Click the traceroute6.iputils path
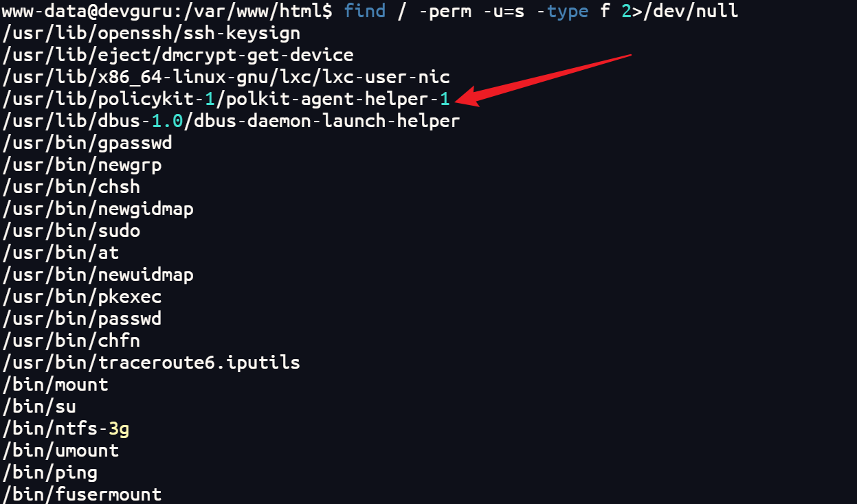Screen dimensions: 857x504 coord(151,363)
